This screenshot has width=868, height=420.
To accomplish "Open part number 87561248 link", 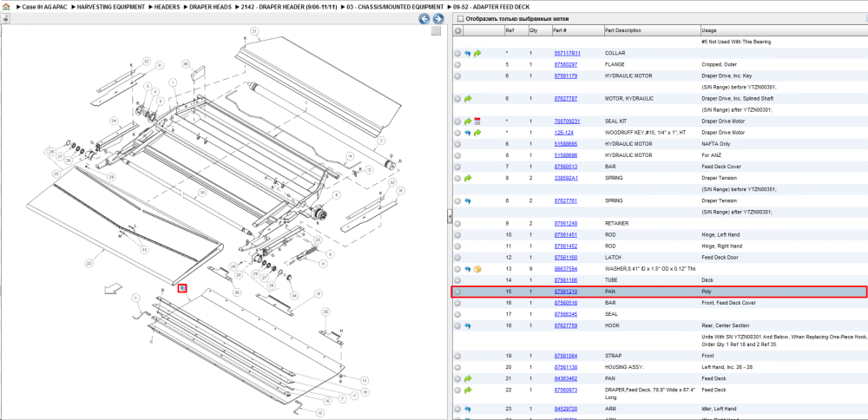I will (x=566, y=224).
